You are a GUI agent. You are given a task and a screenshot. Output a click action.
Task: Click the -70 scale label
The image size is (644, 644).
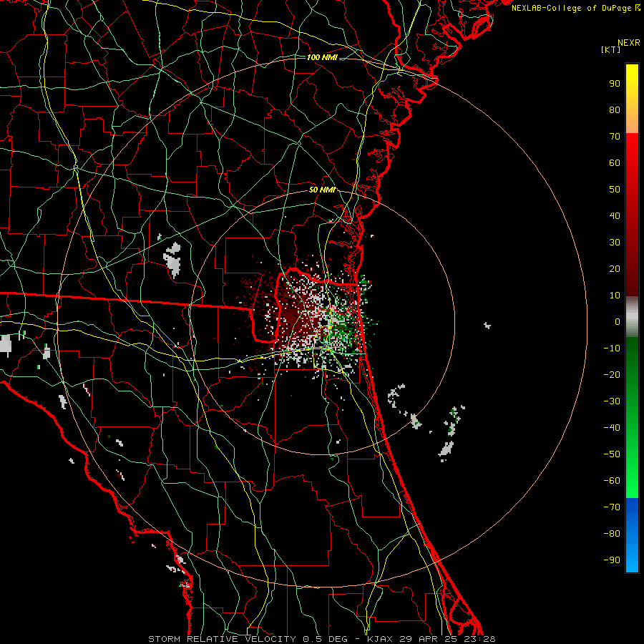(x=612, y=507)
